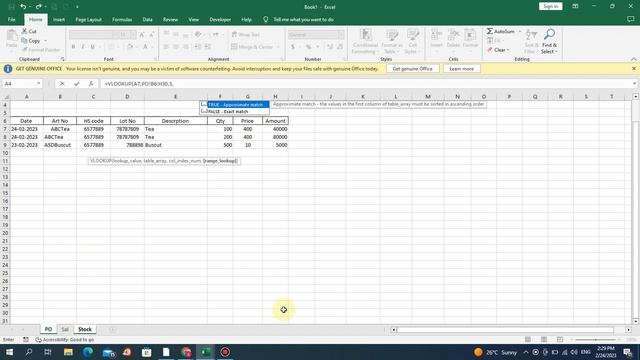Click the horizontal scroll left arrow

click(x=394, y=329)
